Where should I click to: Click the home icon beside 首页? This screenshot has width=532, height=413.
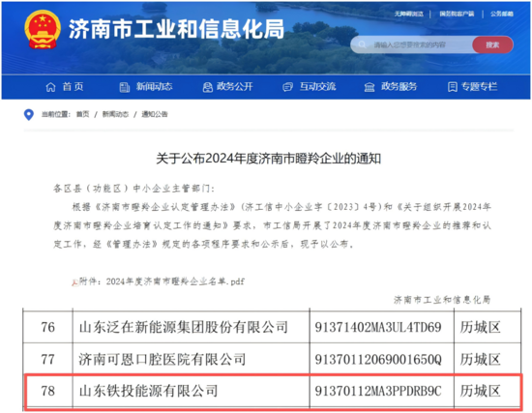click(50, 87)
